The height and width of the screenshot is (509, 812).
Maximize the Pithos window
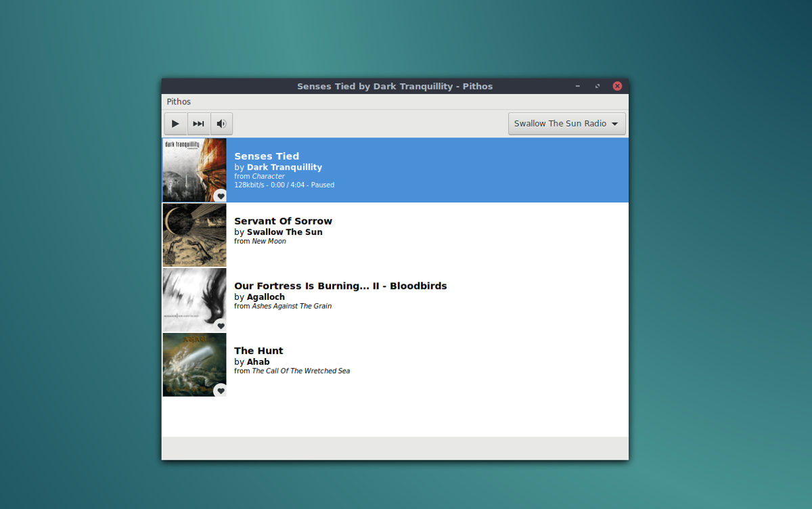coord(597,86)
